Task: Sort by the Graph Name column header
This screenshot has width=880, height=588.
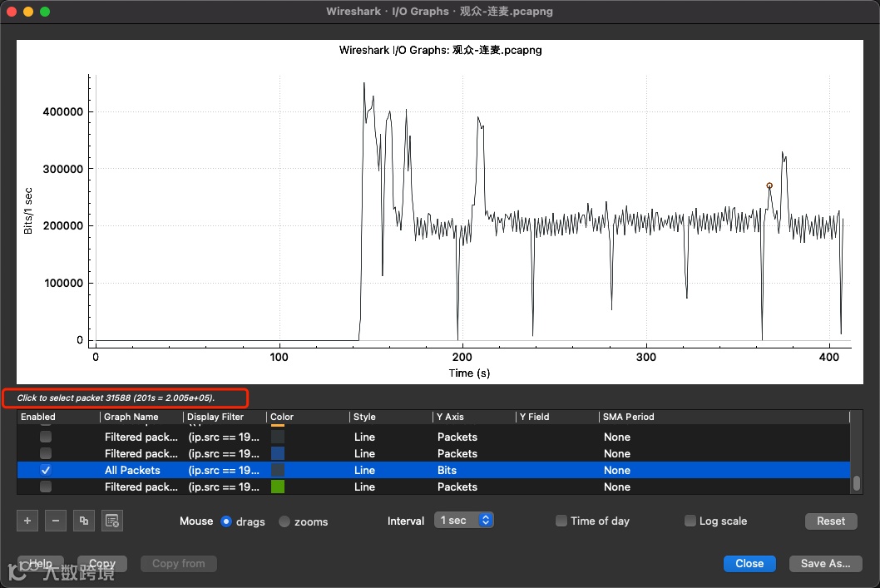Action: [141, 417]
